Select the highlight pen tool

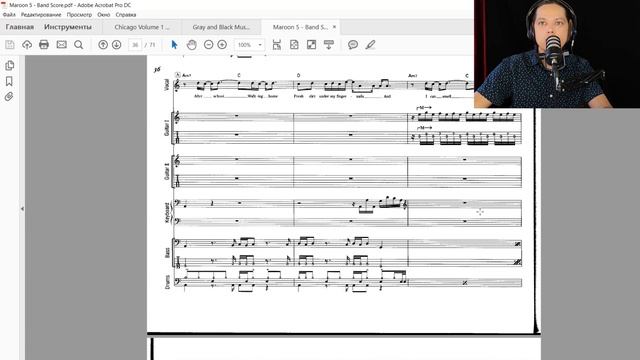[x=370, y=44]
